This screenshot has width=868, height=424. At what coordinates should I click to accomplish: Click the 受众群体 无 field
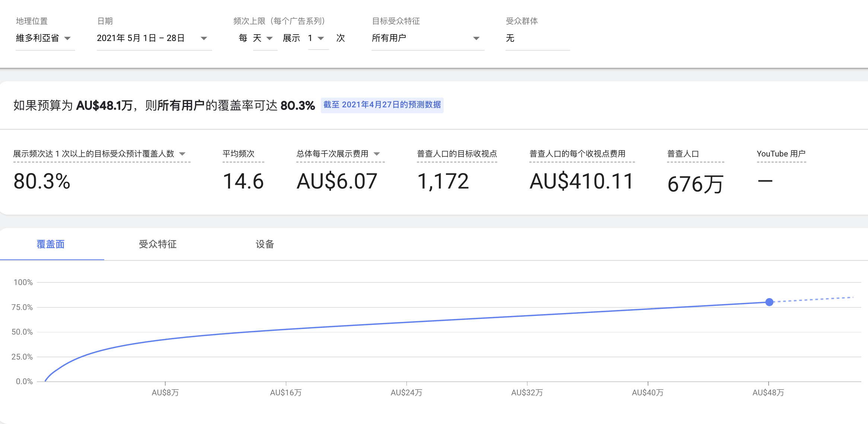coord(537,38)
